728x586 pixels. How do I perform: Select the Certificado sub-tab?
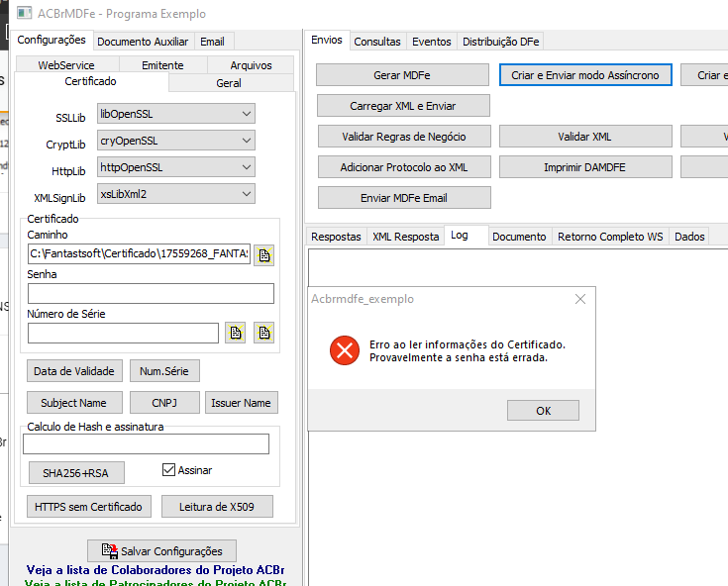90,81
